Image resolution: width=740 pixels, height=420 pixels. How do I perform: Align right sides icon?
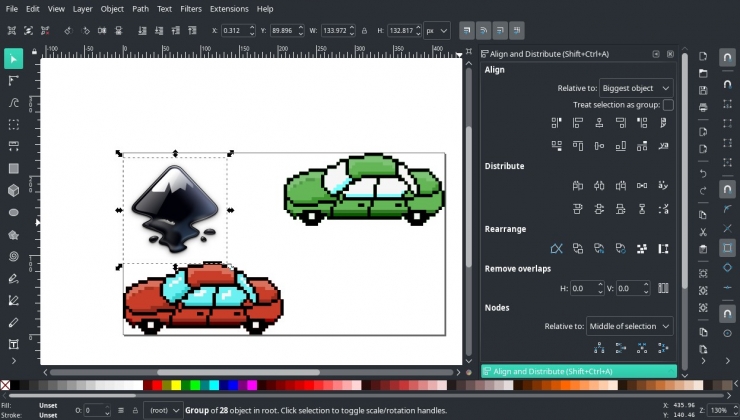[x=621, y=123]
